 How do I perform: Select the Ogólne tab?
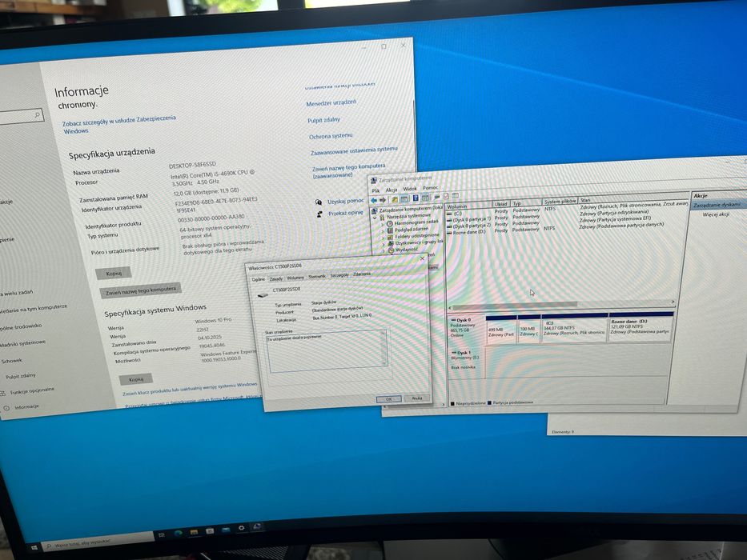[259, 279]
